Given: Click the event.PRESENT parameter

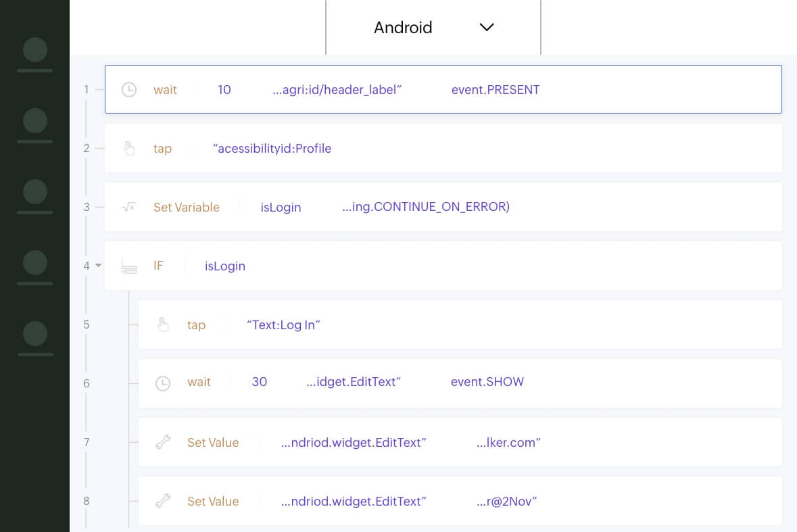Looking at the screenshot, I should coord(496,90).
